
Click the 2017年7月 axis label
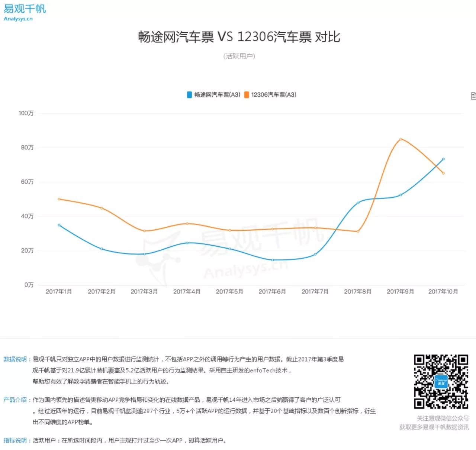(x=315, y=292)
